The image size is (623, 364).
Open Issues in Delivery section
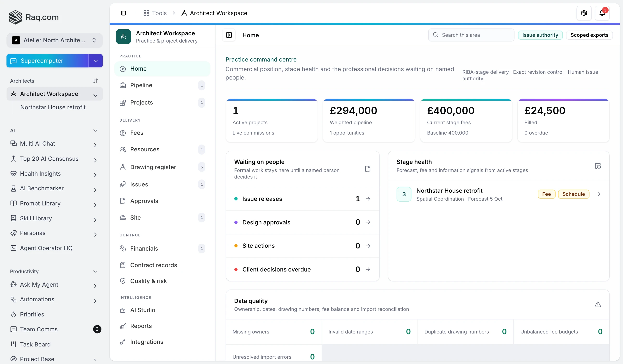pos(162,184)
